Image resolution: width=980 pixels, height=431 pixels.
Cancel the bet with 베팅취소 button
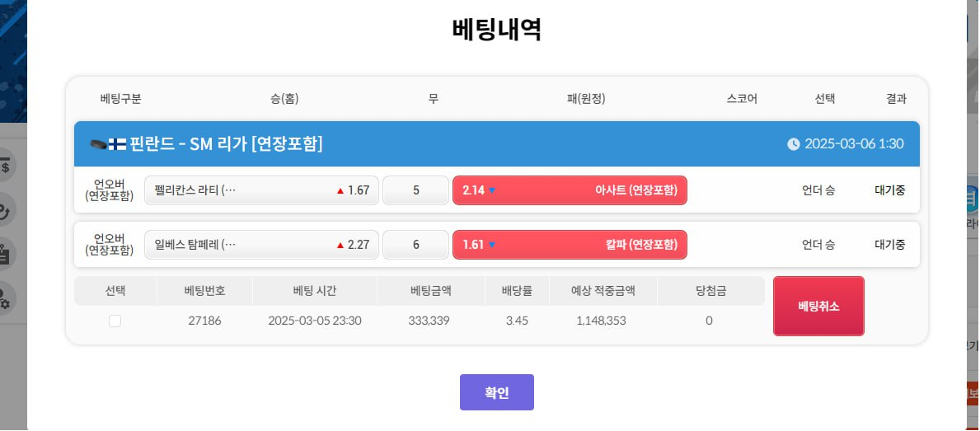click(x=818, y=306)
